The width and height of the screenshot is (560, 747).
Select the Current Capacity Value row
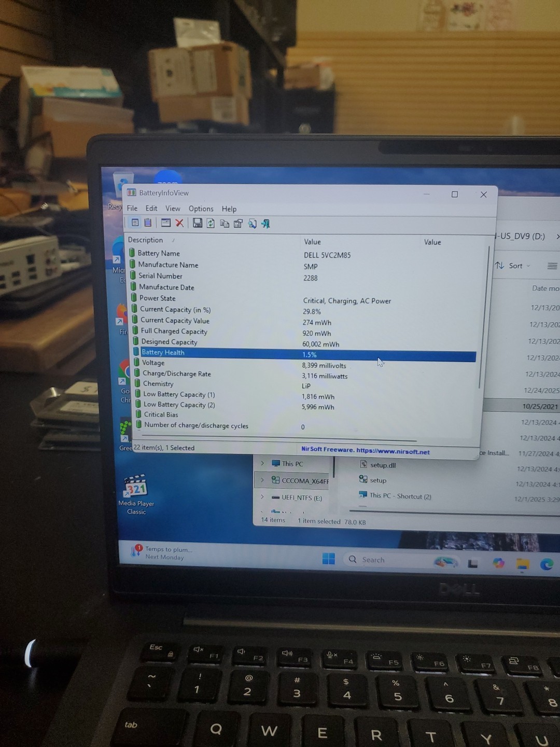[307, 321]
